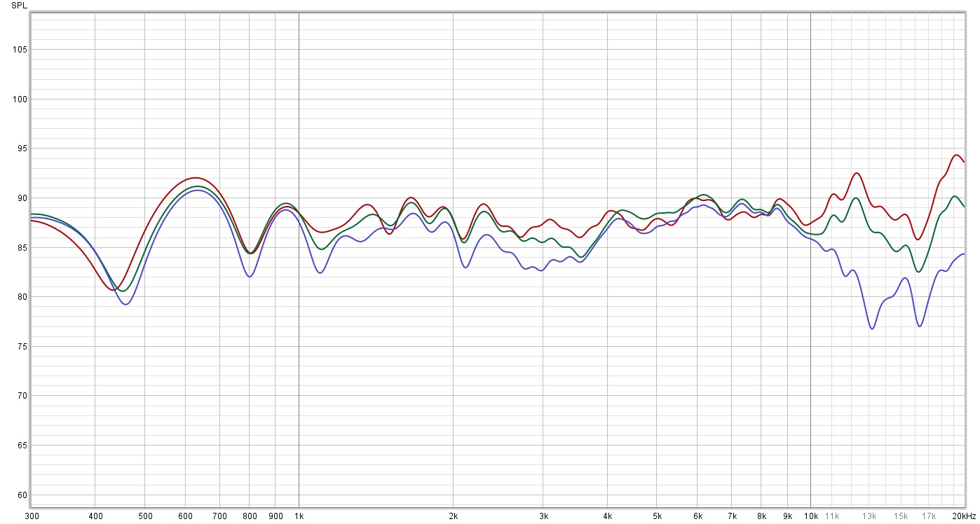Click the 105 value on SPL axis
Viewport: 980px width, 524px height.
point(20,50)
